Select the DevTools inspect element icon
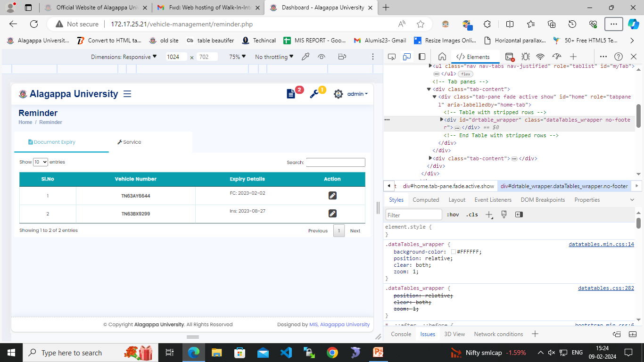This screenshot has width=644, height=362. pyautogui.click(x=391, y=57)
